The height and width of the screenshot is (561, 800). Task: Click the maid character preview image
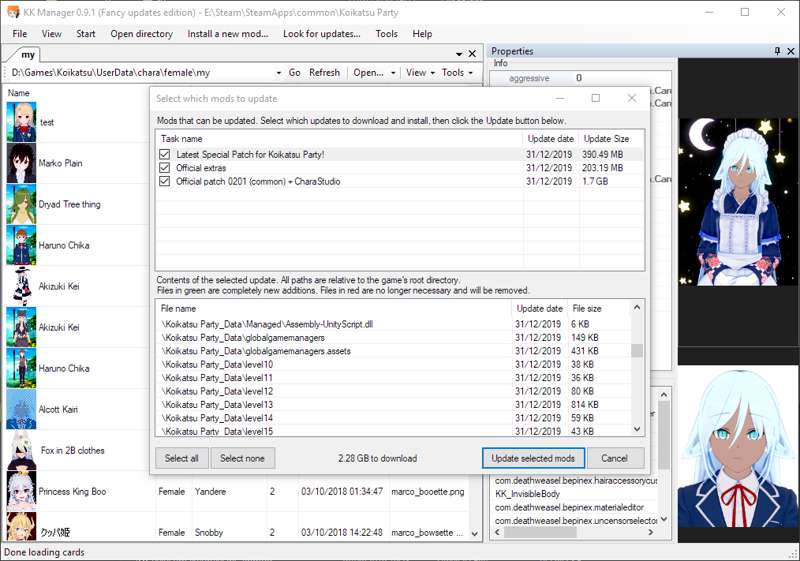pyautogui.click(x=738, y=201)
